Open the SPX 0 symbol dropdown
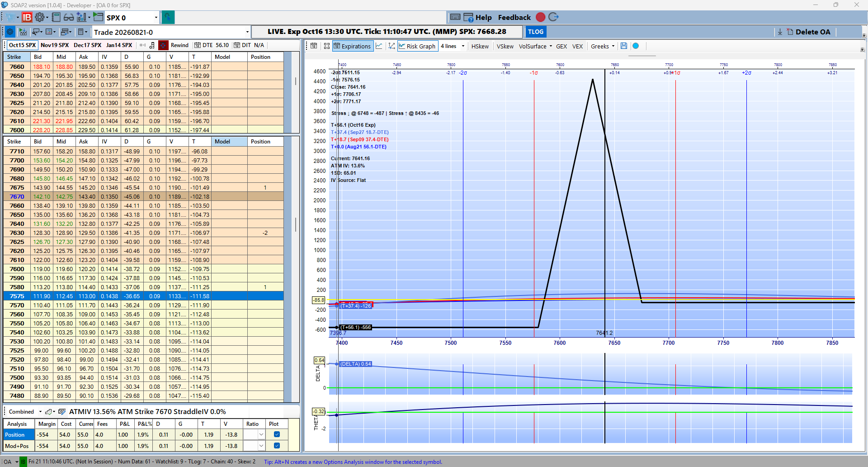Screen dimensions: 868x467 point(156,18)
